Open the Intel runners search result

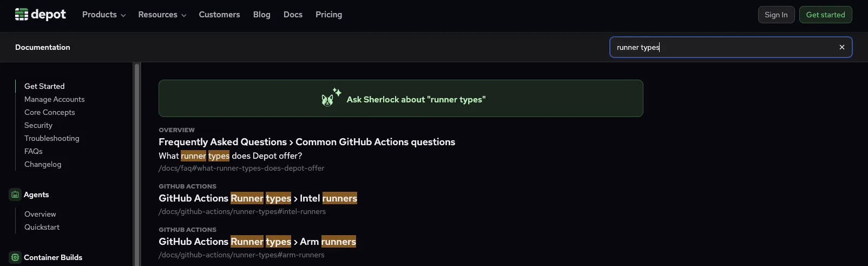tap(258, 198)
